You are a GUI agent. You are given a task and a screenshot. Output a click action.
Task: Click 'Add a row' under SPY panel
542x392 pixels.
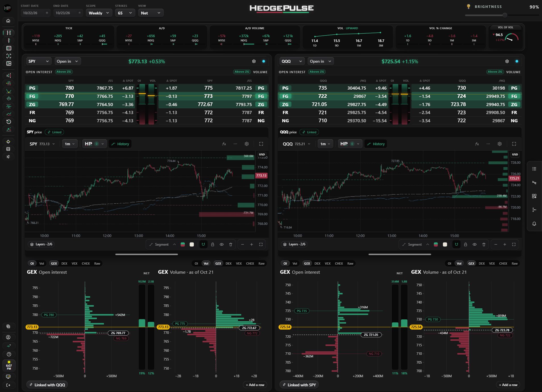(x=255, y=385)
